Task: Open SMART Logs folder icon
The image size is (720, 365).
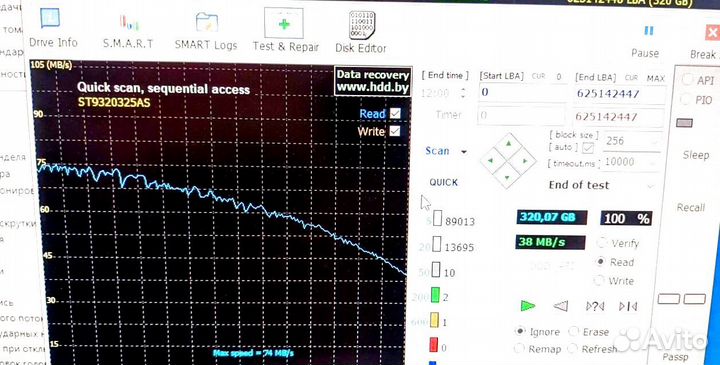Action: [x=206, y=31]
